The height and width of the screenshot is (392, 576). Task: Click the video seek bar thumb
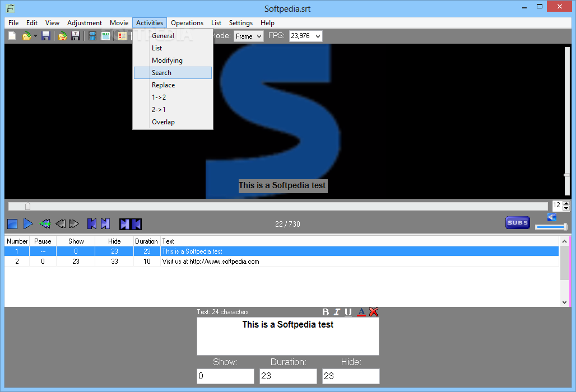click(27, 206)
